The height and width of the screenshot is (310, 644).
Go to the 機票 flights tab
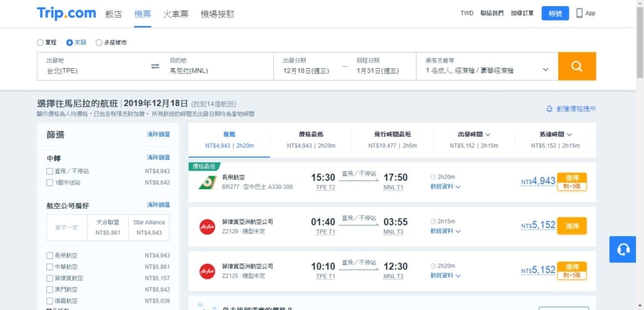[143, 14]
